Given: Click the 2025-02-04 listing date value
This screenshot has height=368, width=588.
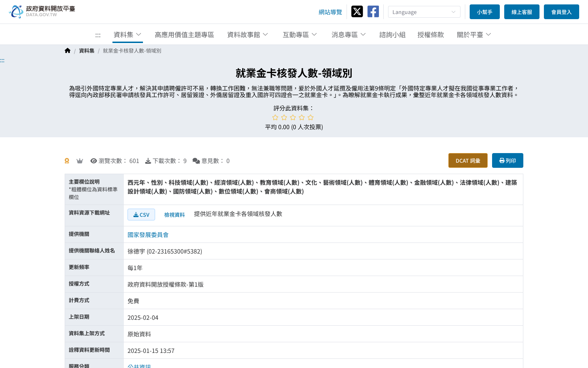Looking at the screenshot, I should (x=143, y=318).
